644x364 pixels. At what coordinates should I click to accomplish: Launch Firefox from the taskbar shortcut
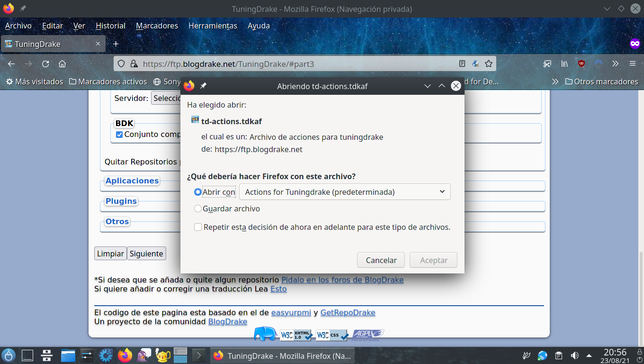tap(125, 355)
